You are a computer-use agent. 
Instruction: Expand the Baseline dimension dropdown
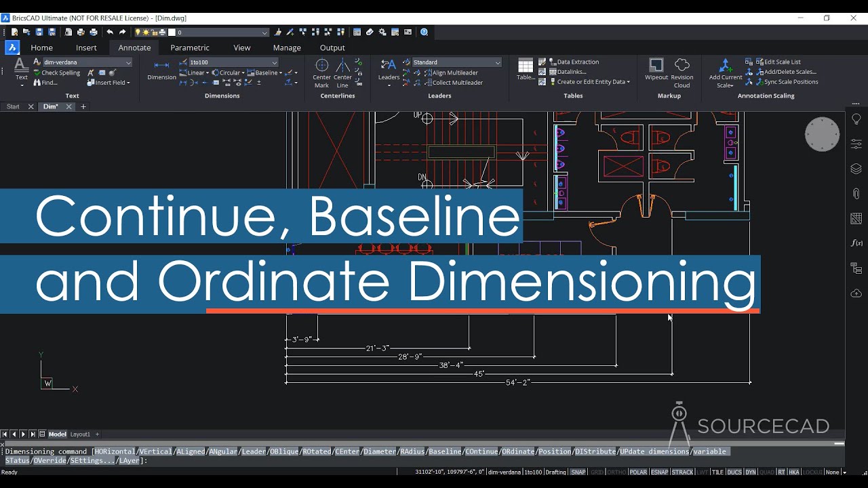click(x=281, y=73)
